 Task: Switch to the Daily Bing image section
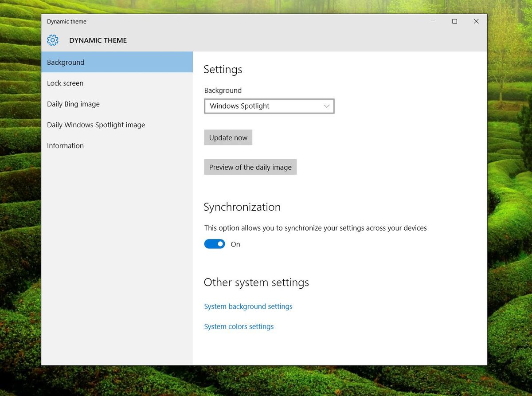(x=73, y=104)
